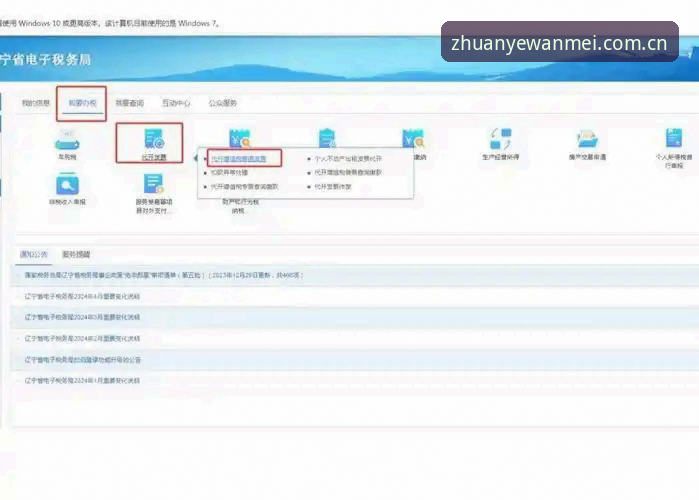
Task: Open the 公众服务 tab
Action: (x=223, y=103)
